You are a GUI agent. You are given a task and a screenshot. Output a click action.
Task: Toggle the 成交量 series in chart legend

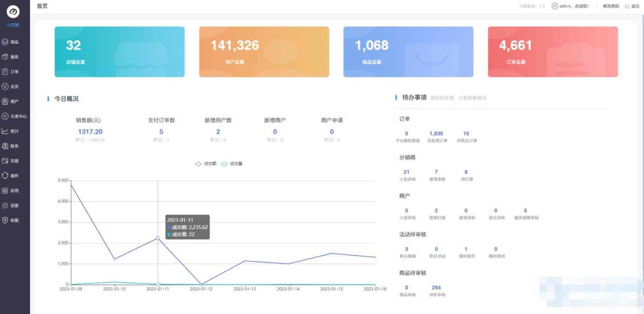click(x=232, y=164)
